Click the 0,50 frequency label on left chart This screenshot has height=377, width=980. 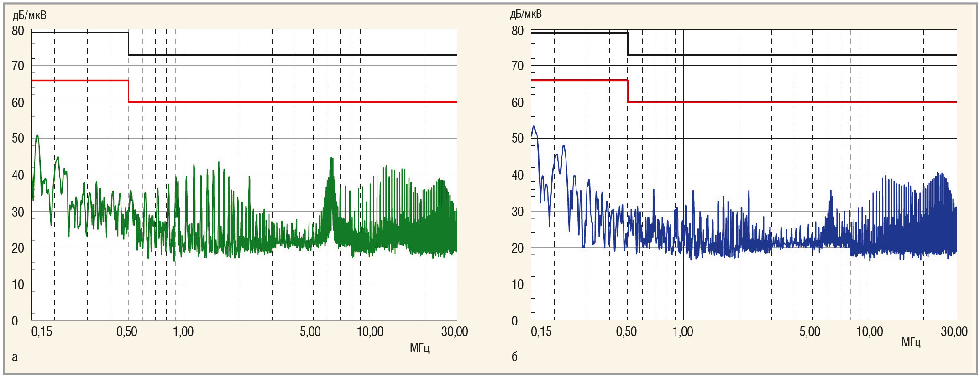pyautogui.click(x=127, y=332)
